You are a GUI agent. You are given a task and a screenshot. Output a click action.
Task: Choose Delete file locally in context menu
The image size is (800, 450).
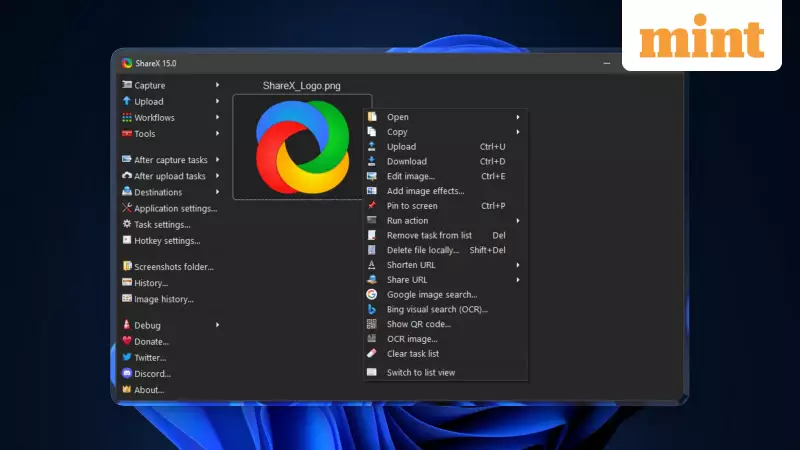point(423,250)
